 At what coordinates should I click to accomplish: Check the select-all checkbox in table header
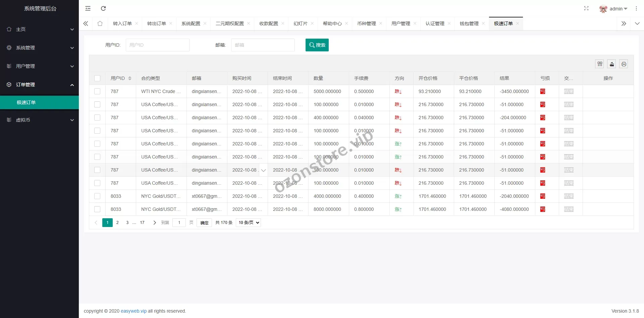pyautogui.click(x=97, y=78)
